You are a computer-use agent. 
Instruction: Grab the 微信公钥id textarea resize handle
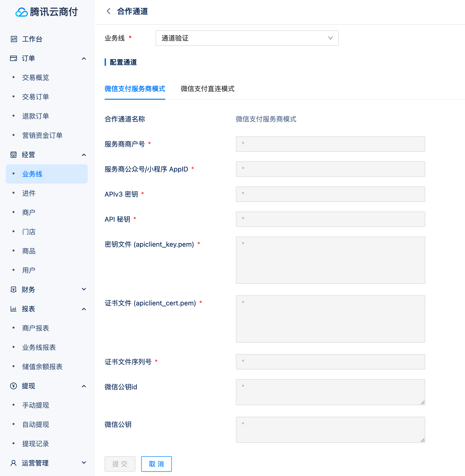pos(423,403)
